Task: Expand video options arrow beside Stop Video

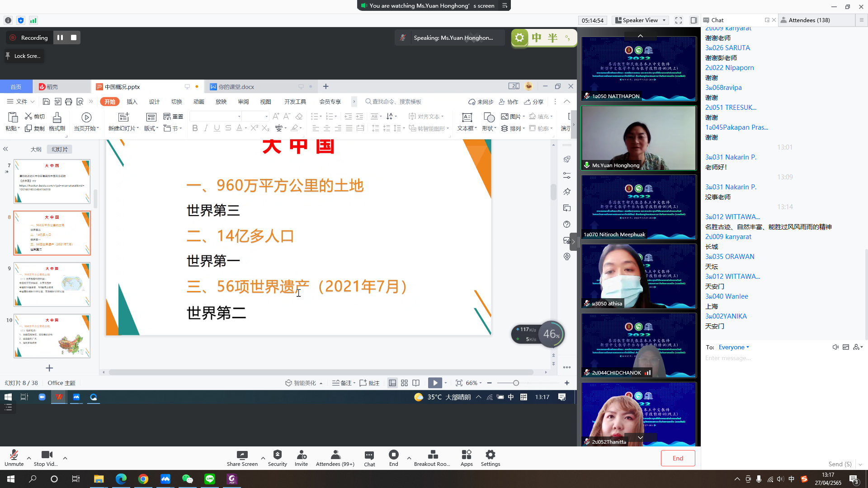Action: click(65, 458)
